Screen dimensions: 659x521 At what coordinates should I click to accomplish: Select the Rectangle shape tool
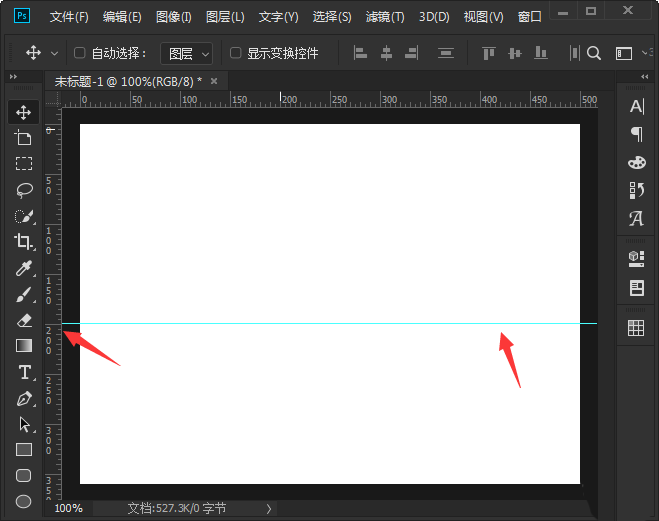tap(24, 450)
